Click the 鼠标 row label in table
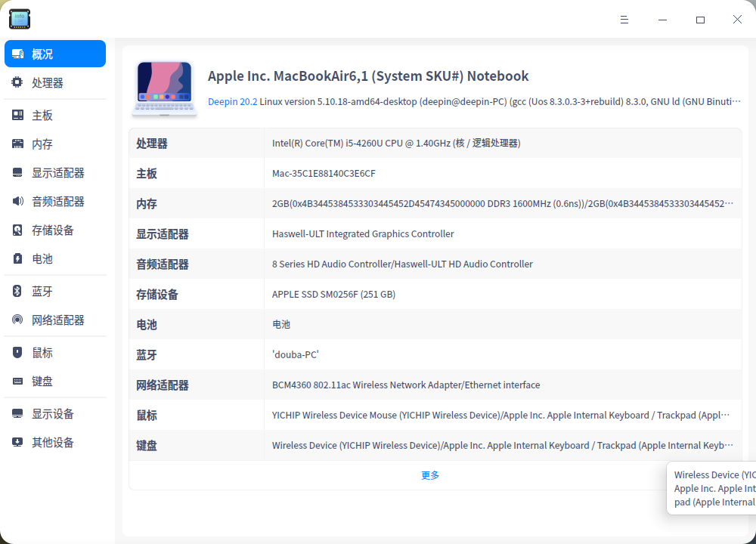The height and width of the screenshot is (544, 756). 147,416
